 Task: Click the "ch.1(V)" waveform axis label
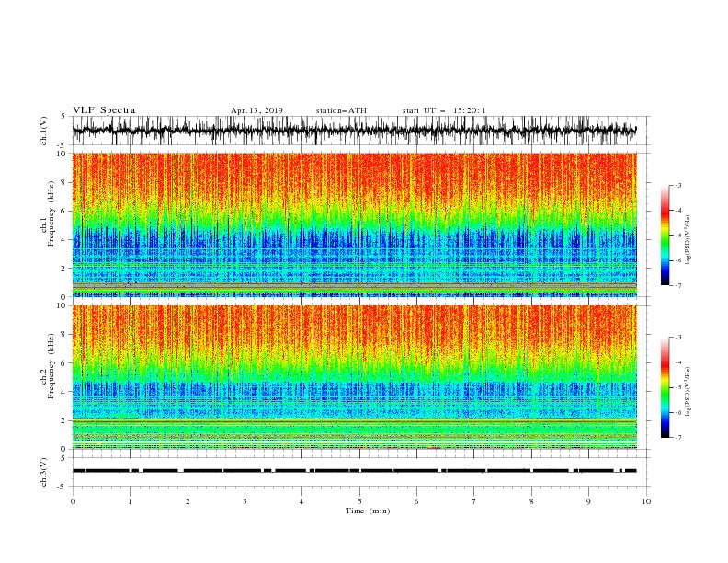click(x=44, y=131)
